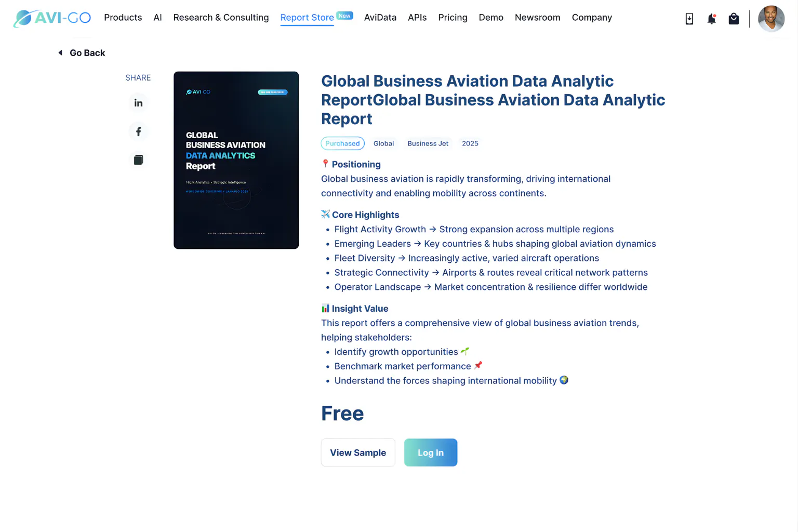Viewport: 798px width, 532px height.
Task: Click the Strategic Connectivity bullet
Action: [x=491, y=273]
